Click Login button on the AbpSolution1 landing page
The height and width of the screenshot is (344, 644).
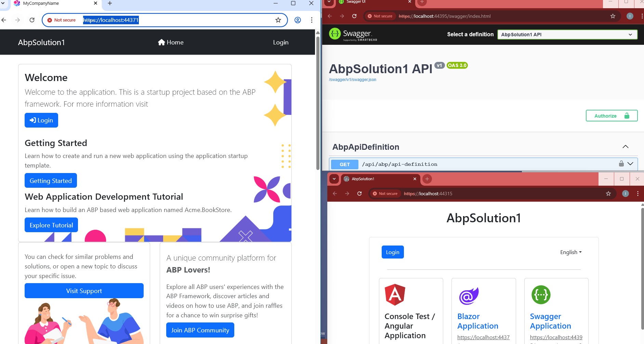click(x=393, y=252)
